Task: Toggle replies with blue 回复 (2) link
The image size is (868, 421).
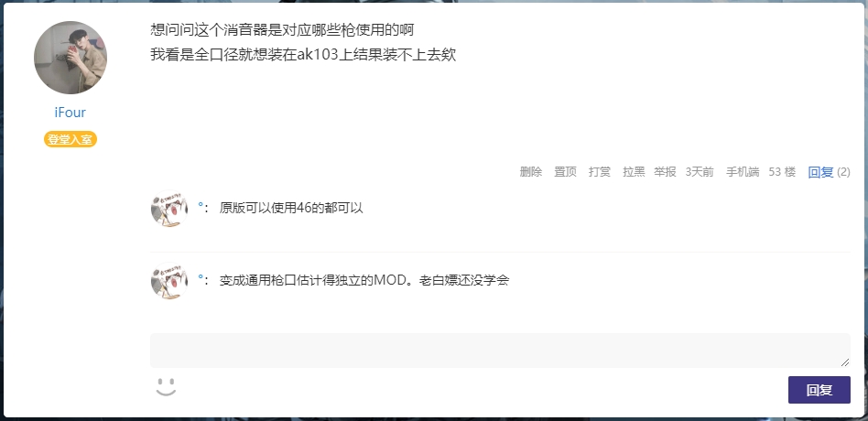Action: [x=829, y=172]
